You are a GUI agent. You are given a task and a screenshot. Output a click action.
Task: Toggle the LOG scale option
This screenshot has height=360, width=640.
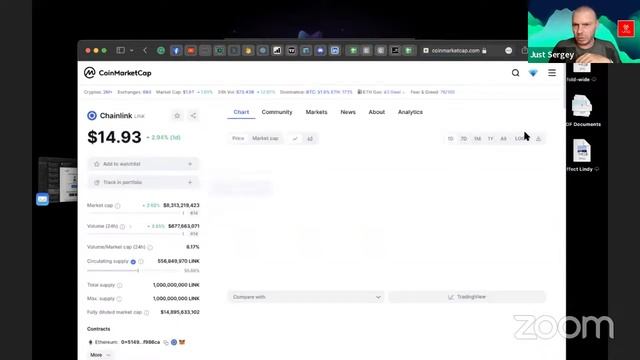520,139
